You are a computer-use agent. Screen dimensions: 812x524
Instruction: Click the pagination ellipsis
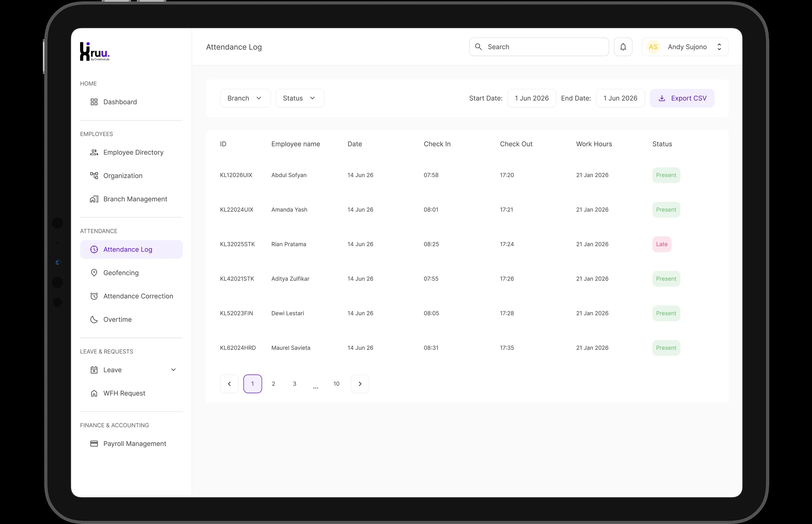point(316,387)
